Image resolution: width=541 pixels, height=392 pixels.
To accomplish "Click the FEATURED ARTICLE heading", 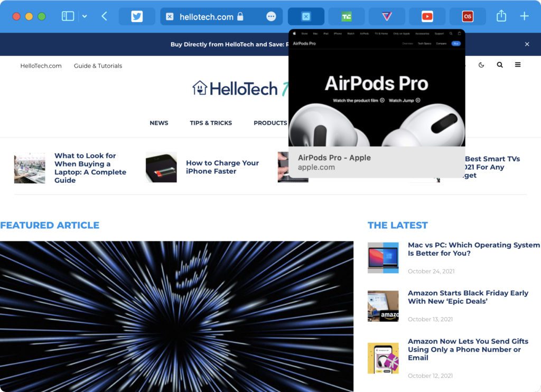I will tap(50, 226).
